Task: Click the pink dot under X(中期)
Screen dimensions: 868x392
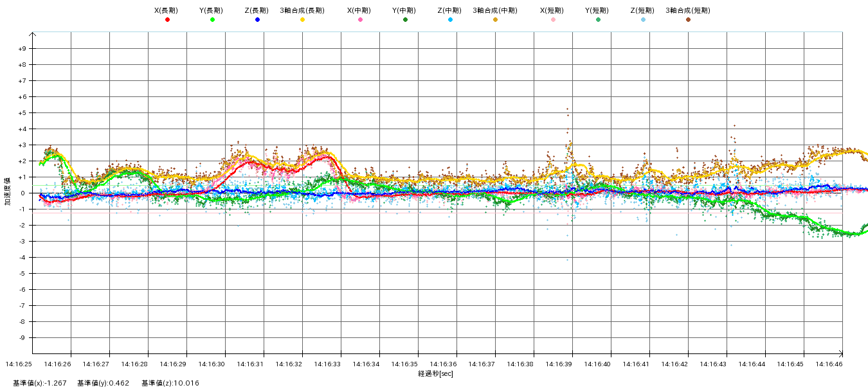Action: coord(360,20)
